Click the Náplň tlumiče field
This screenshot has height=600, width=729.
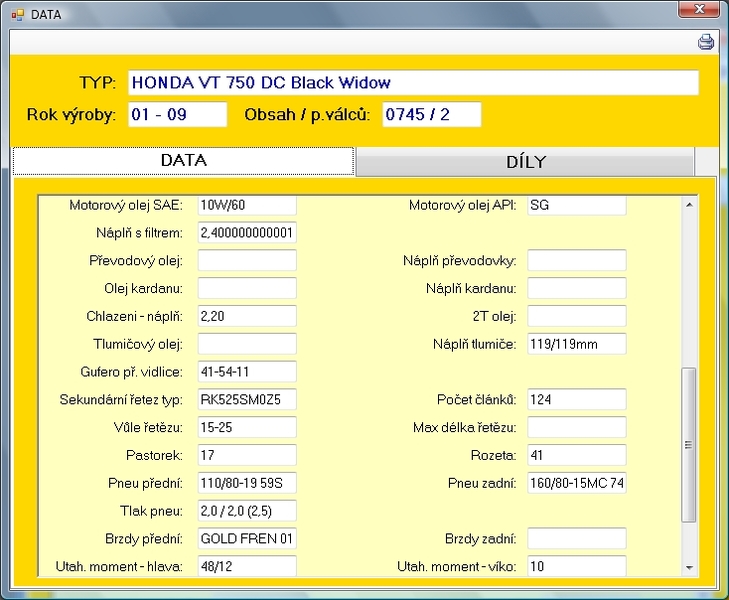577,344
